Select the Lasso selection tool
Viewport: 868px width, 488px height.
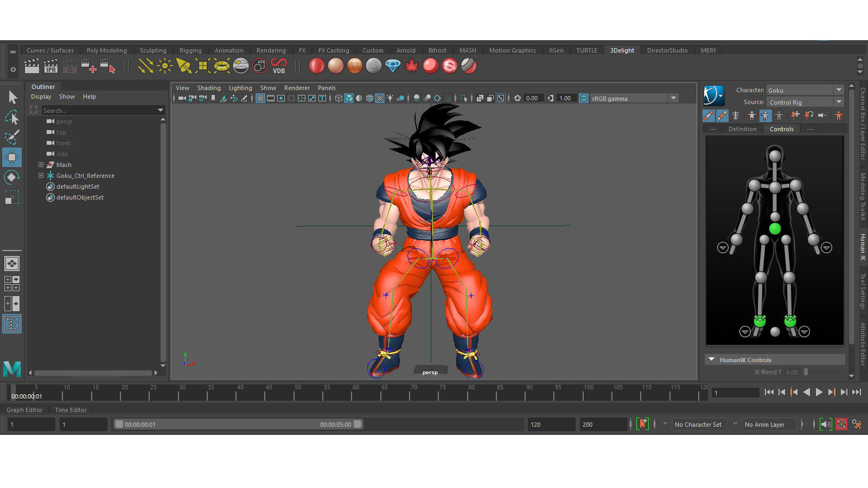click(12, 117)
